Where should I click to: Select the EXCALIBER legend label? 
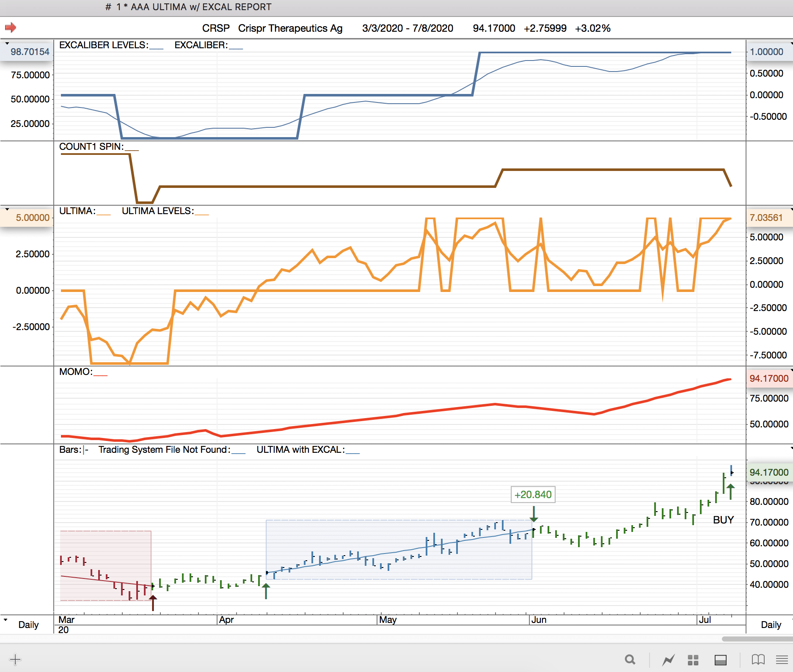click(x=201, y=45)
